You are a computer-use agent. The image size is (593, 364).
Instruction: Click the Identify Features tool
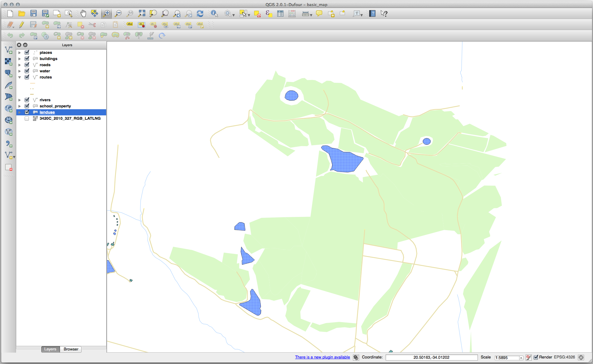[214, 13]
